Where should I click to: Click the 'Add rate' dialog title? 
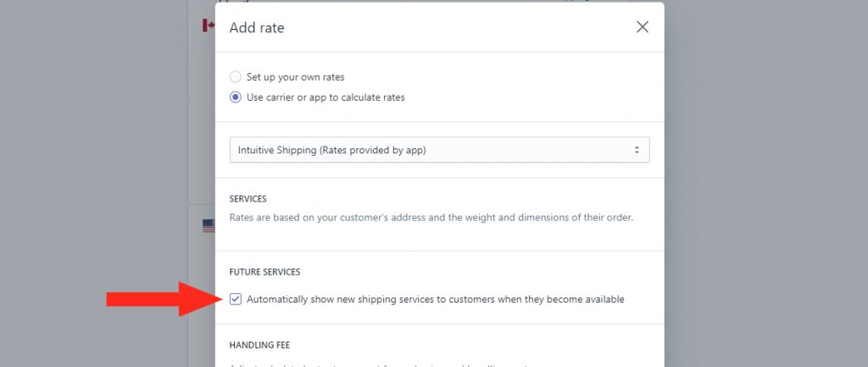(x=257, y=28)
